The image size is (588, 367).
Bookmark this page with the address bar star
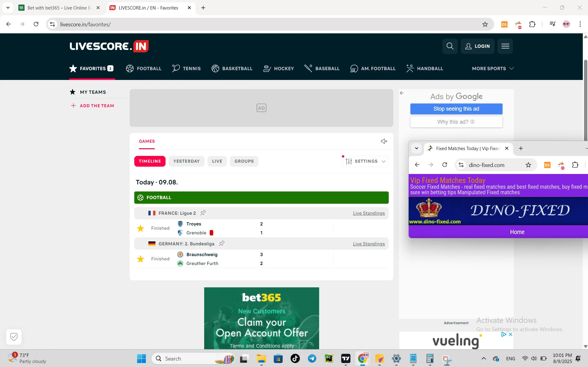tap(485, 25)
